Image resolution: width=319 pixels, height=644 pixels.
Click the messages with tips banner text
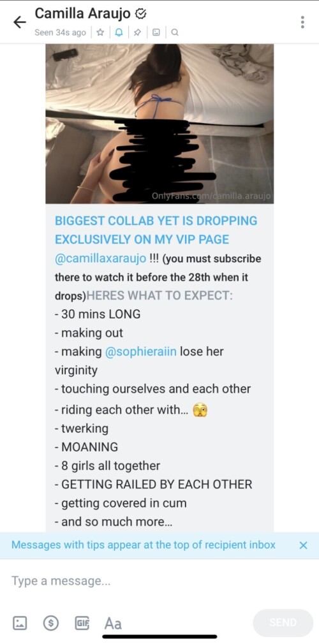tap(143, 545)
